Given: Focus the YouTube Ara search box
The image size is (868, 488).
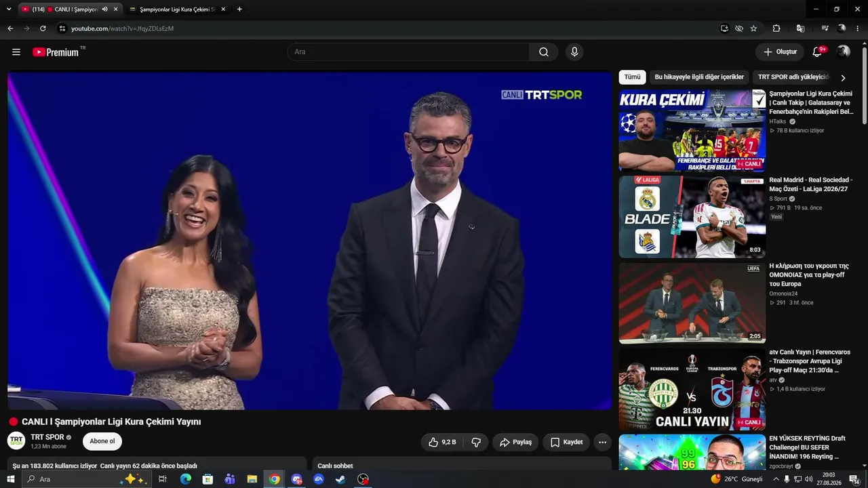Looking at the screenshot, I should 408,52.
